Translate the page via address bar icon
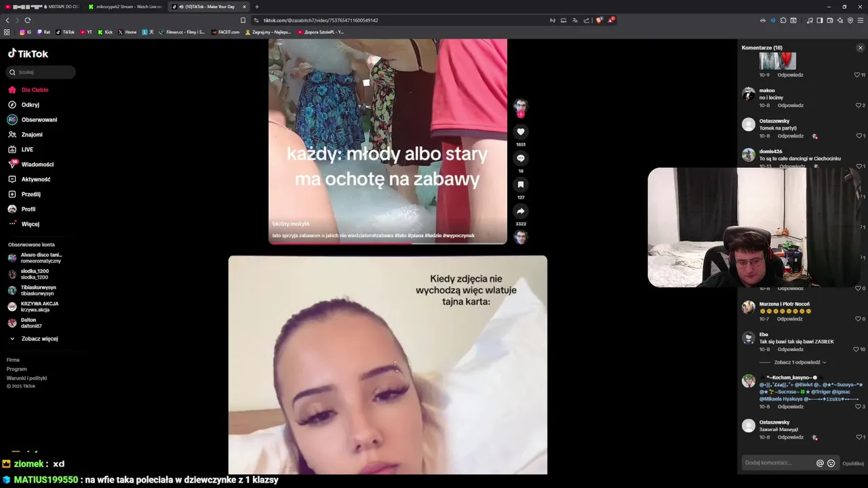The image size is (868, 488). click(x=575, y=20)
